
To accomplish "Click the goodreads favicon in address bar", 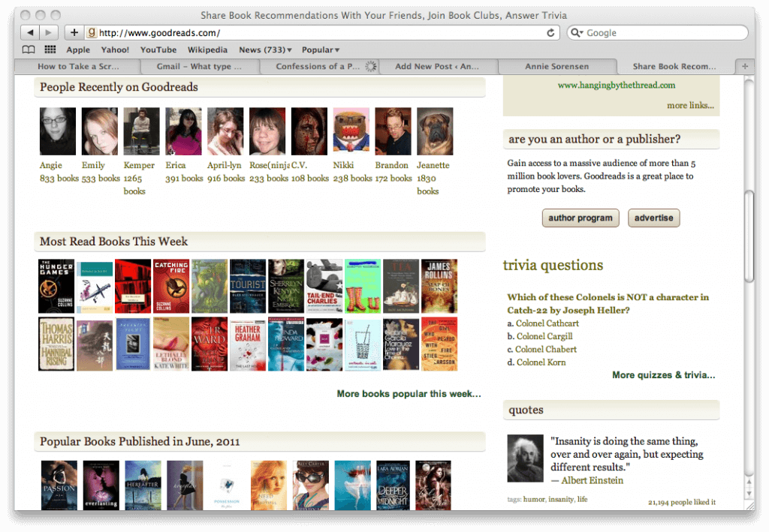I will [x=91, y=33].
